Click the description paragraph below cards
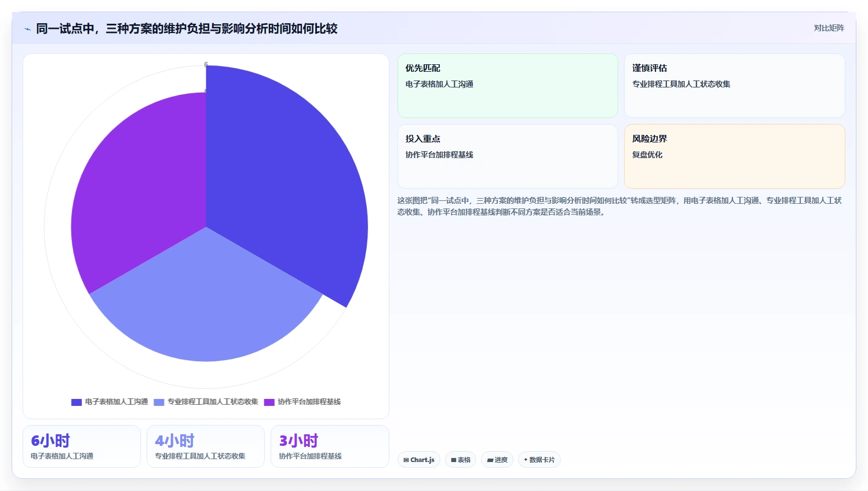 [x=619, y=206]
